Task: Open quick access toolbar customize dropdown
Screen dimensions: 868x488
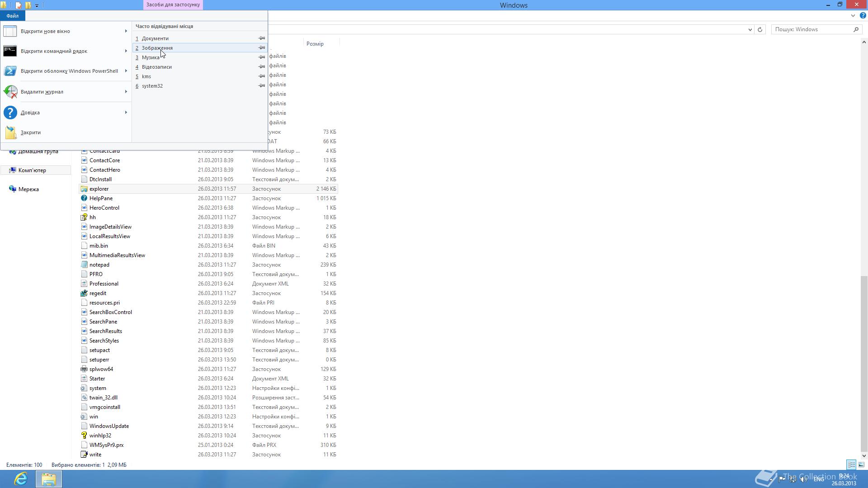Action: [37, 5]
